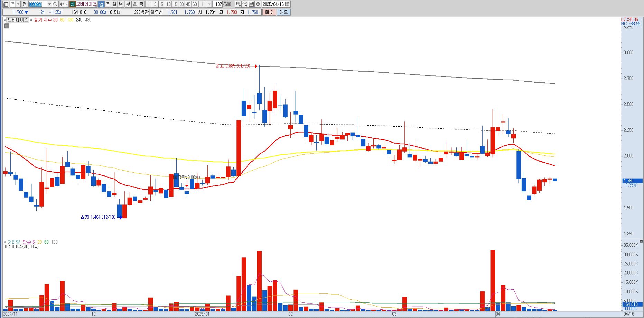Viewport: 644px width, 318px height.
Task: Select the 일 daily chart period
Action: [101, 4]
